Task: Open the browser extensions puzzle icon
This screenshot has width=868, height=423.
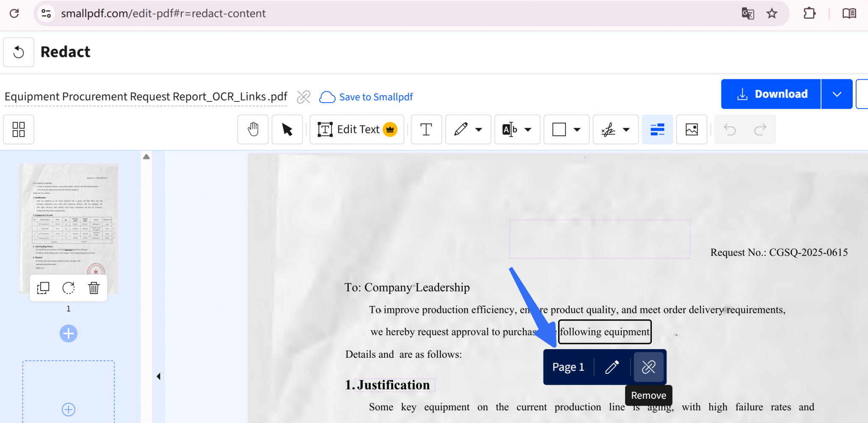Action: [810, 14]
